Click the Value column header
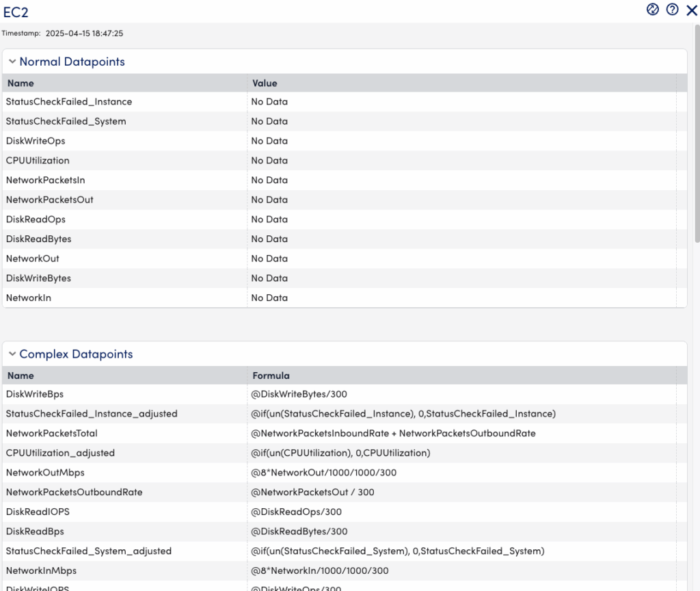 (265, 83)
